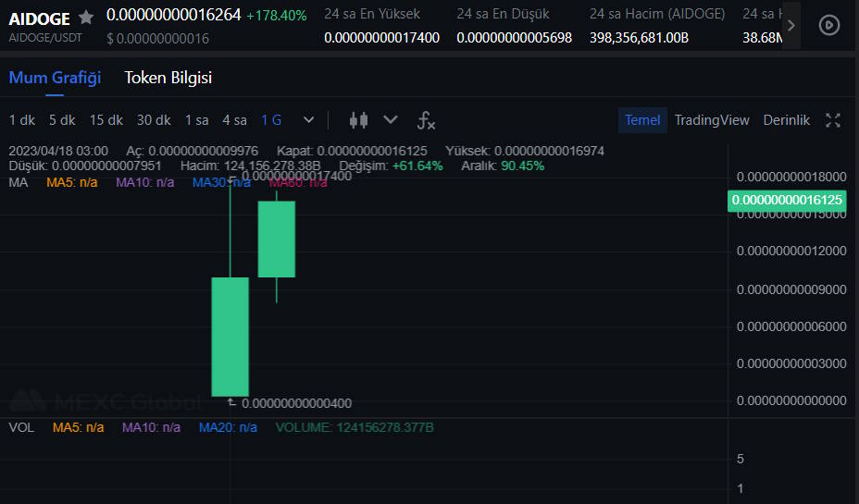Click the MA20 label in VOL panel
The width and height of the screenshot is (859, 504).
228,427
